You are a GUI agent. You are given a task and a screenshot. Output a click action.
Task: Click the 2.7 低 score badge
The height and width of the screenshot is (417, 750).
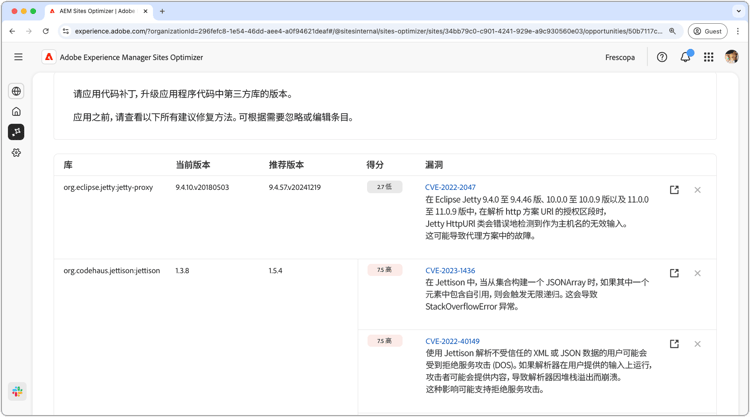click(x=385, y=187)
